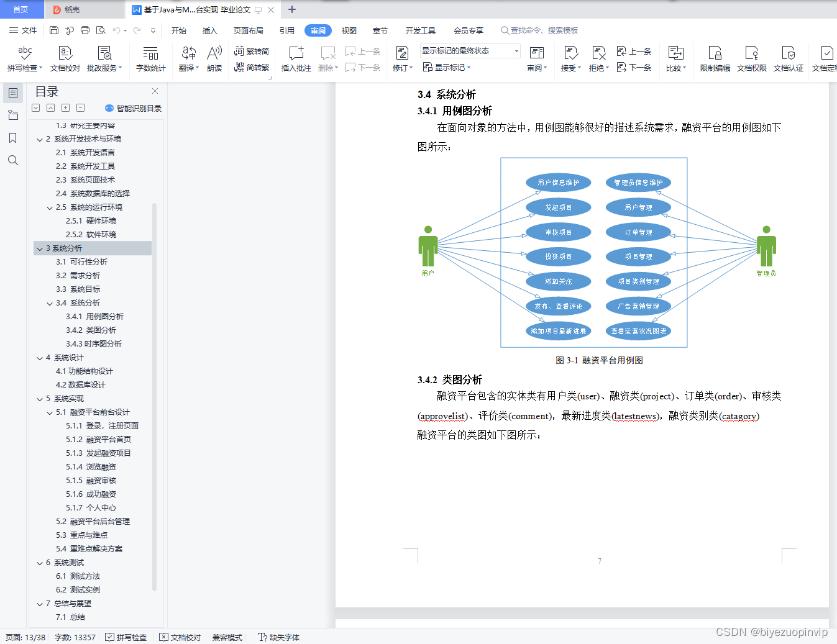Go to next change (下一条) beside reject
This screenshot has width=837, height=644.
(x=634, y=67)
